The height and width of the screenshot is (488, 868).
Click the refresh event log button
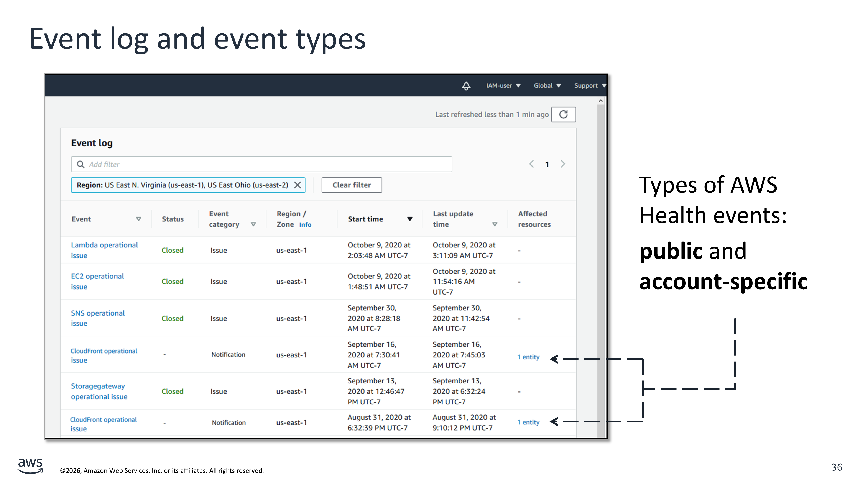563,115
